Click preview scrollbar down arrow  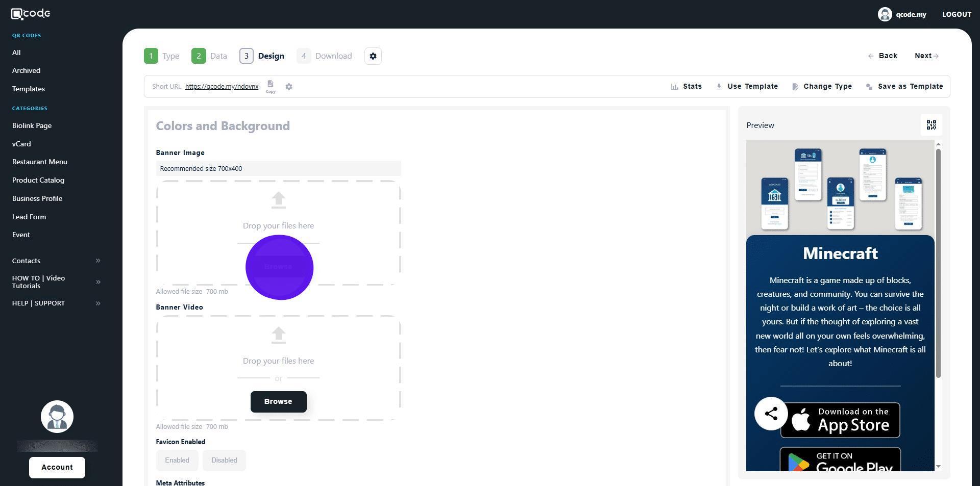(938, 467)
